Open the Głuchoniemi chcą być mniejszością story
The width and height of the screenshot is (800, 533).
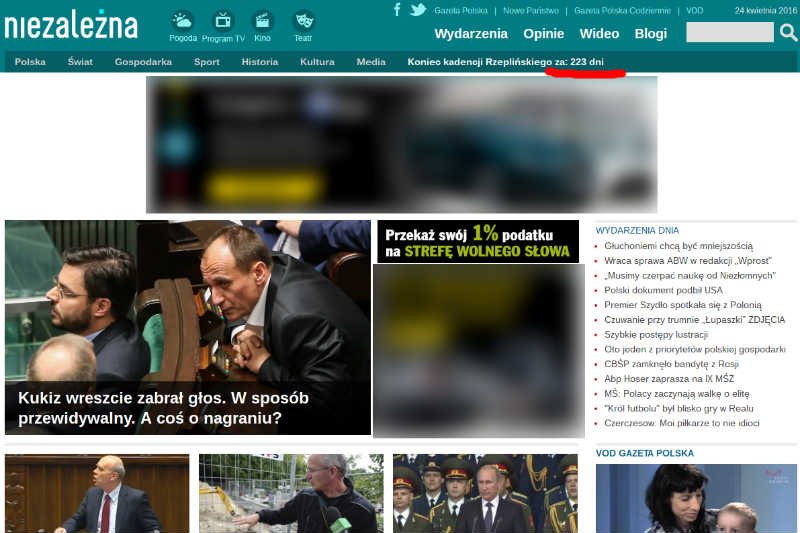(678, 246)
